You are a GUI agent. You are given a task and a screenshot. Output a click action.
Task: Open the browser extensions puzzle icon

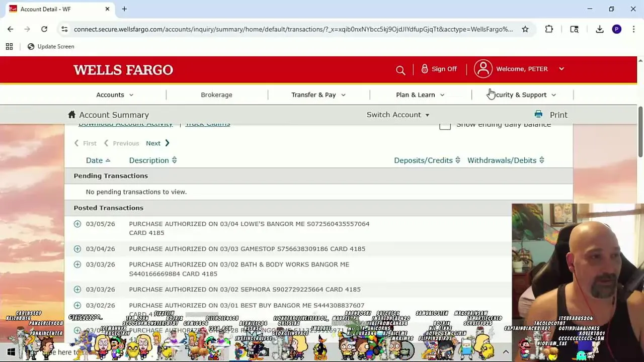point(549,29)
